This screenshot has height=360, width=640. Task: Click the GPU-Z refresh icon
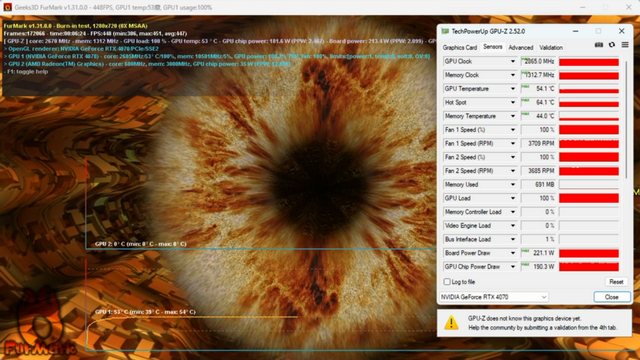click(x=611, y=45)
